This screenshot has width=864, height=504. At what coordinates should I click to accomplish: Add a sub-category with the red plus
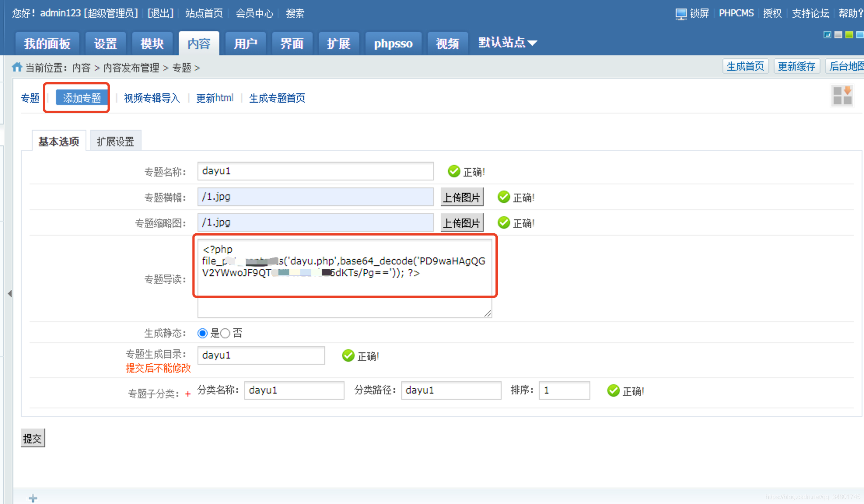click(x=188, y=394)
